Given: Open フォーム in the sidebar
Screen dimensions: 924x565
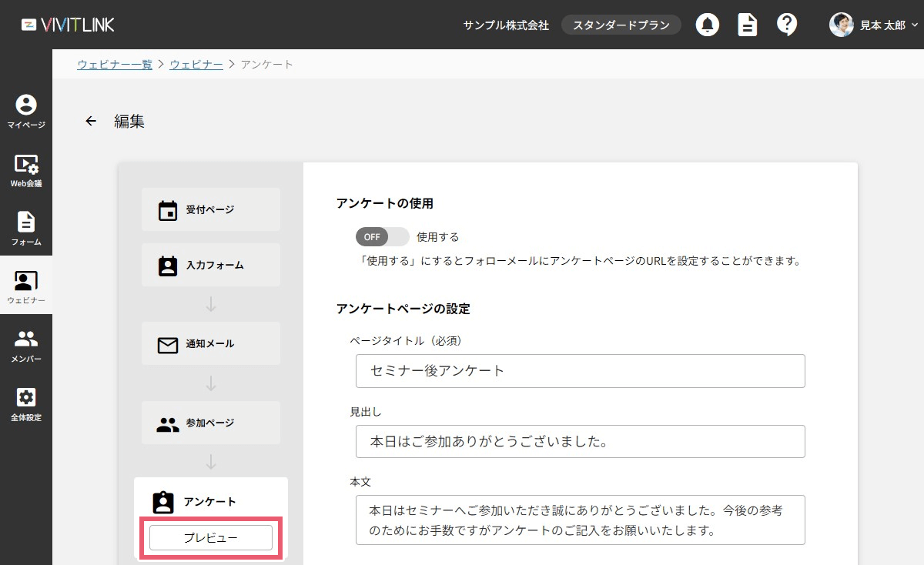Looking at the screenshot, I should (26, 229).
